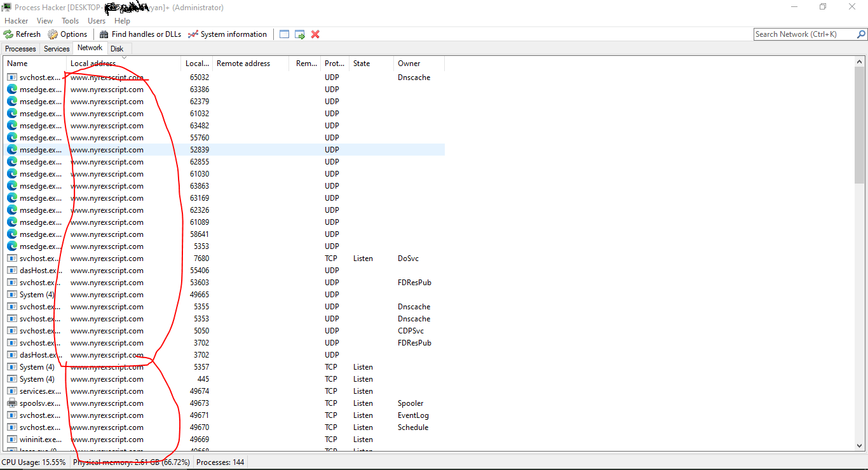Click Process Hacker title bar app icon
The width and height of the screenshot is (868, 470).
(x=7, y=8)
